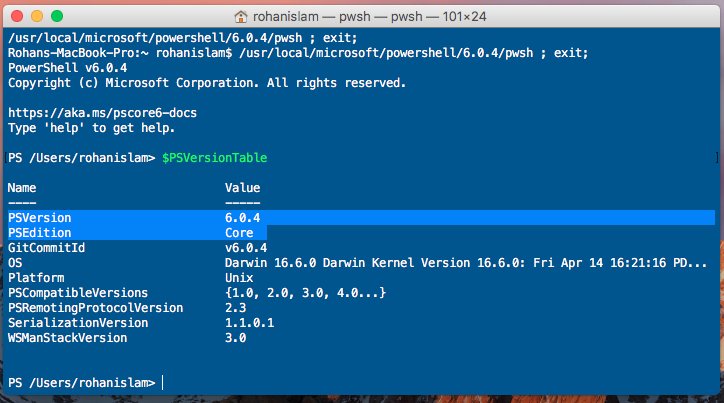The height and width of the screenshot is (403, 724).
Task: Click the SerializationVersion row name
Action: click(x=78, y=323)
